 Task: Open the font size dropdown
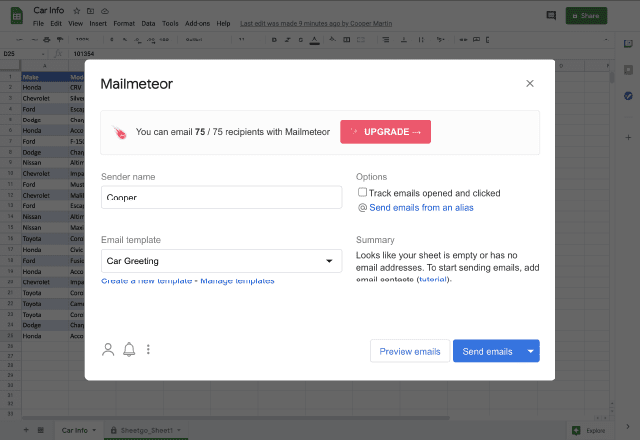click(244, 40)
